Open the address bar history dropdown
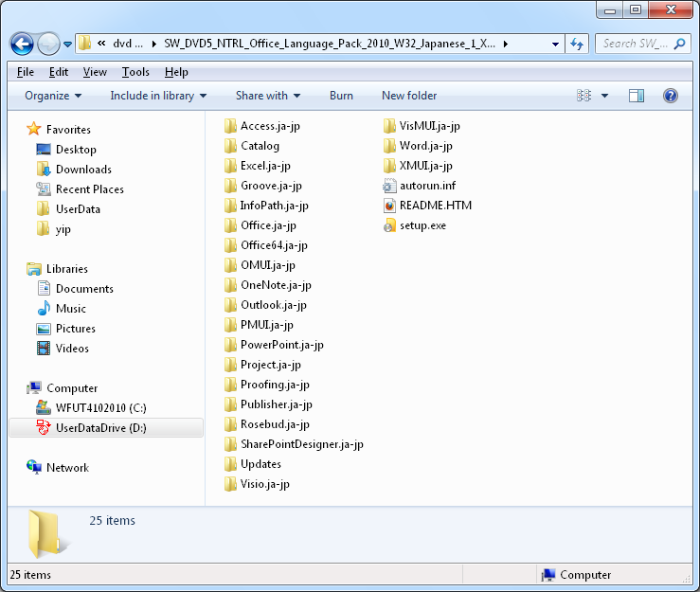Image resolution: width=700 pixels, height=592 pixels. click(x=555, y=45)
